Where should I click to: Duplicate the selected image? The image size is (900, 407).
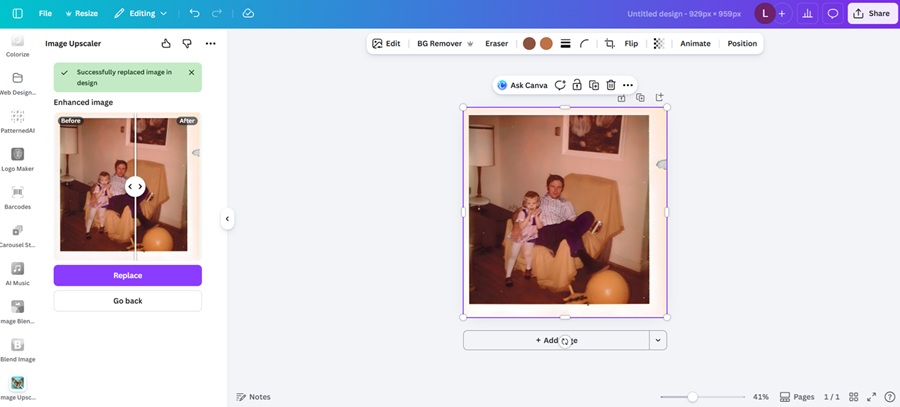(594, 85)
